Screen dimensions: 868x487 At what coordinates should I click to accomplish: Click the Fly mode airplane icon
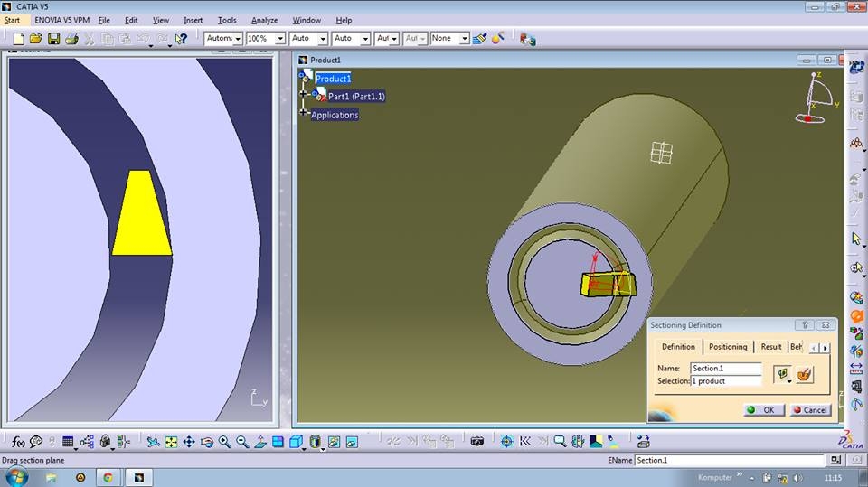click(x=154, y=442)
